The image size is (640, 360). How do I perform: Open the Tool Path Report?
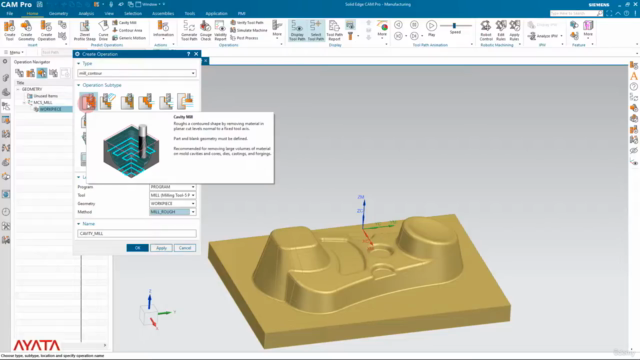pyautogui.click(x=334, y=31)
